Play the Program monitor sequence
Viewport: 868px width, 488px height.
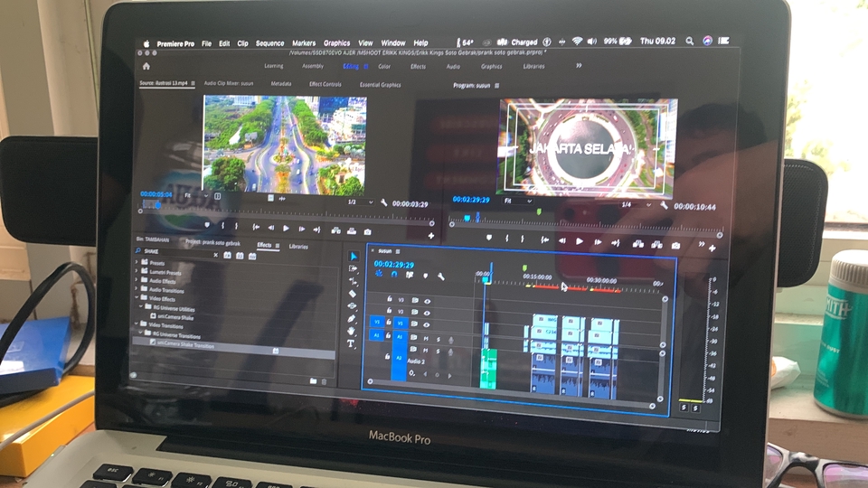click(x=580, y=241)
